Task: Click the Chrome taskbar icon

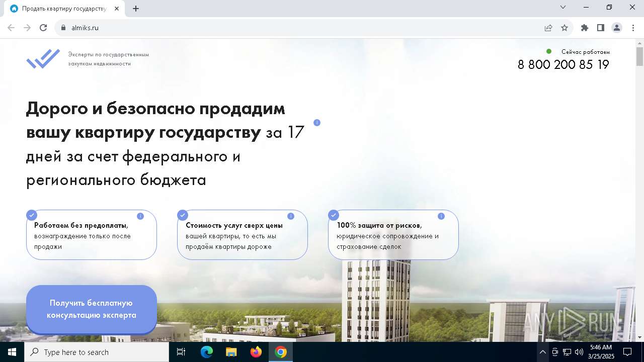Action: (281, 352)
